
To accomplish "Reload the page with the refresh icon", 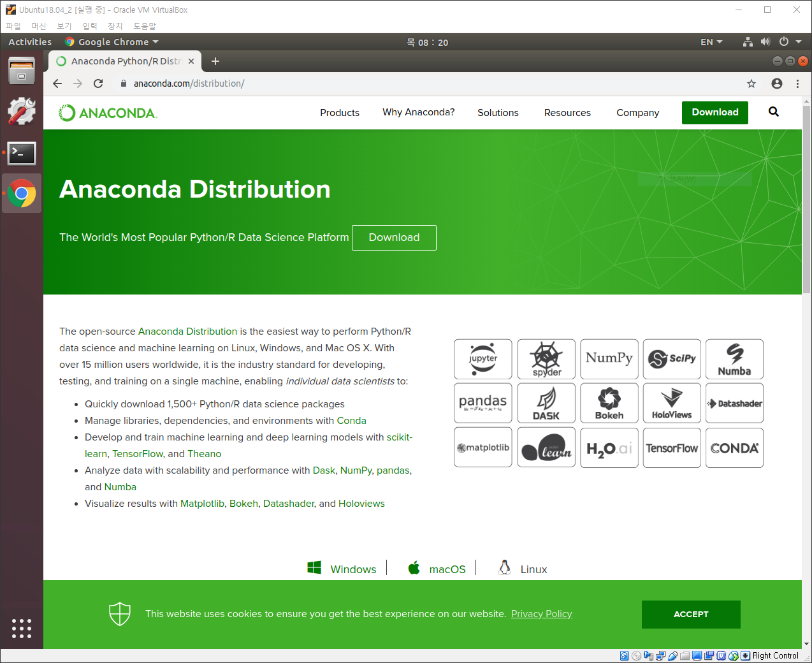I will (x=98, y=84).
